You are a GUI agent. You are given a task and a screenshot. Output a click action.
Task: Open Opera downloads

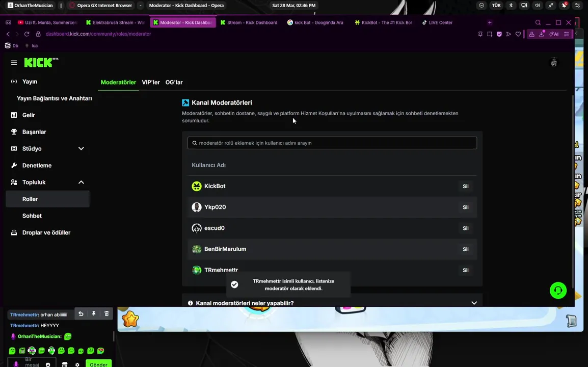tap(541, 34)
